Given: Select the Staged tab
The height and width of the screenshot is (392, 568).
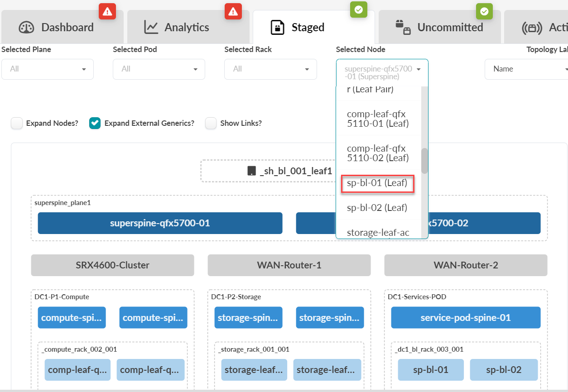Looking at the screenshot, I should pyautogui.click(x=313, y=27).
